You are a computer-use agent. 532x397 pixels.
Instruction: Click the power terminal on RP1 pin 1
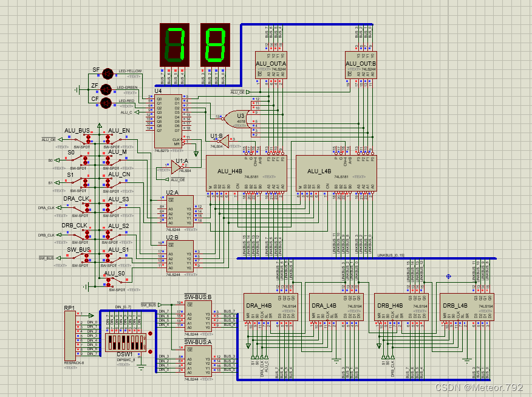point(90,316)
